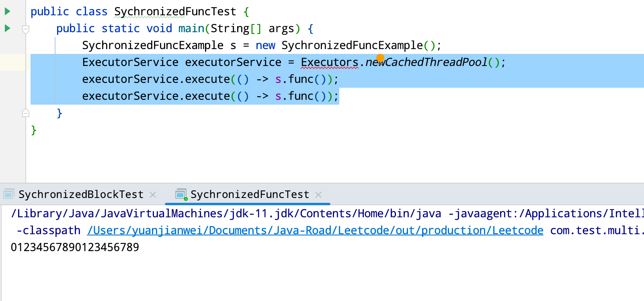
Task: Click the ExecutorService type declaration
Action: pyautogui.click(x=130, y=62)
